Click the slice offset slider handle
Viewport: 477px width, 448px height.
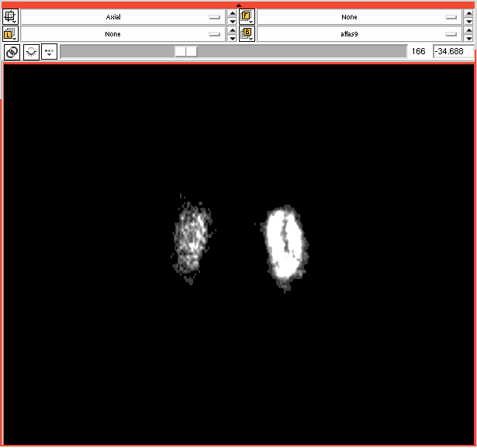click(185, 51)
